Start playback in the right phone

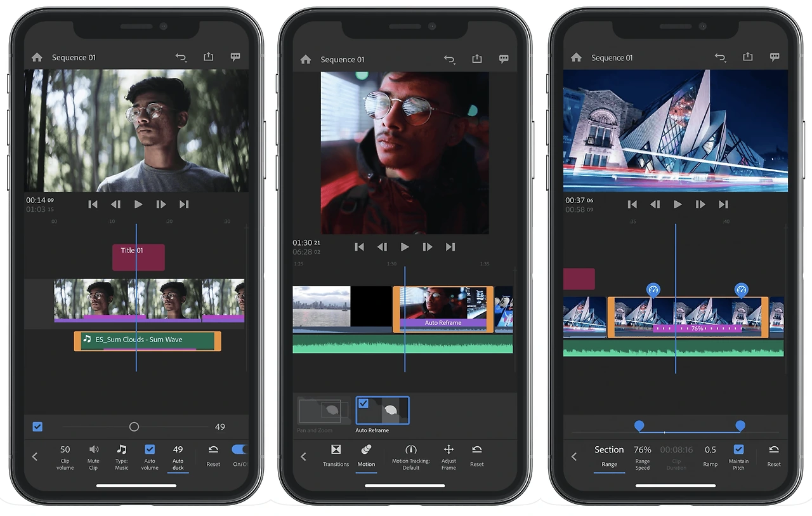678,204
